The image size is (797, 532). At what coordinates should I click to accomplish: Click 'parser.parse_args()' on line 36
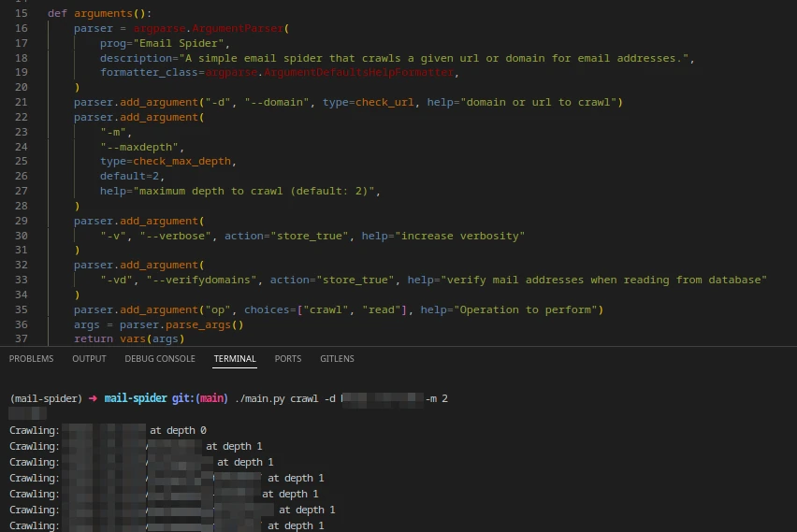pyautogui.click(x=181, y=324)
